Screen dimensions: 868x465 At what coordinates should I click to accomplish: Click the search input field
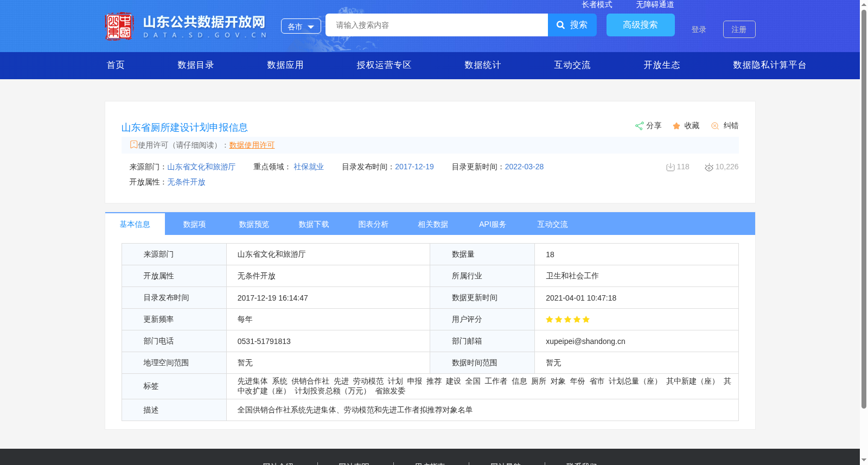tap(437, 25)
